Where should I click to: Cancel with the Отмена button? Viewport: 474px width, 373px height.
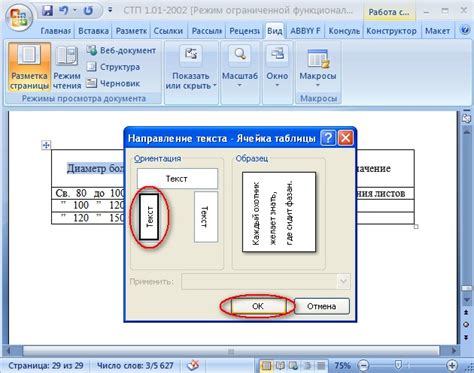coord(321,306)
